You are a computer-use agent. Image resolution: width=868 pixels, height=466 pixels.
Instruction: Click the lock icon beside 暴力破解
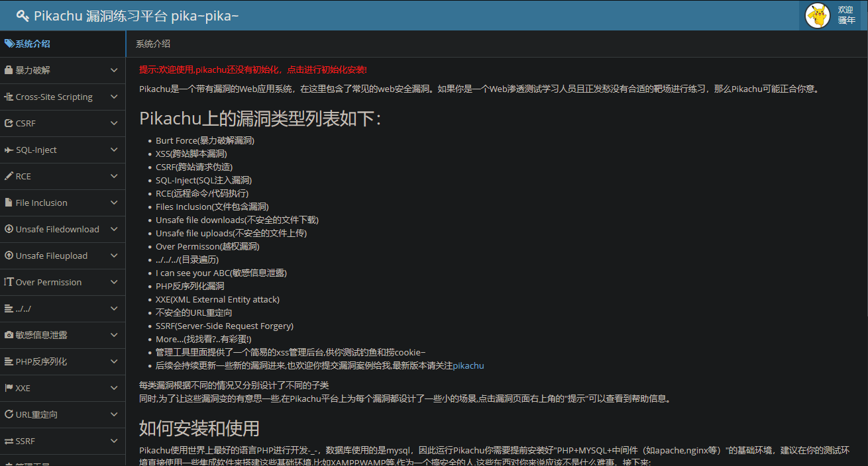tap(9, 70)
